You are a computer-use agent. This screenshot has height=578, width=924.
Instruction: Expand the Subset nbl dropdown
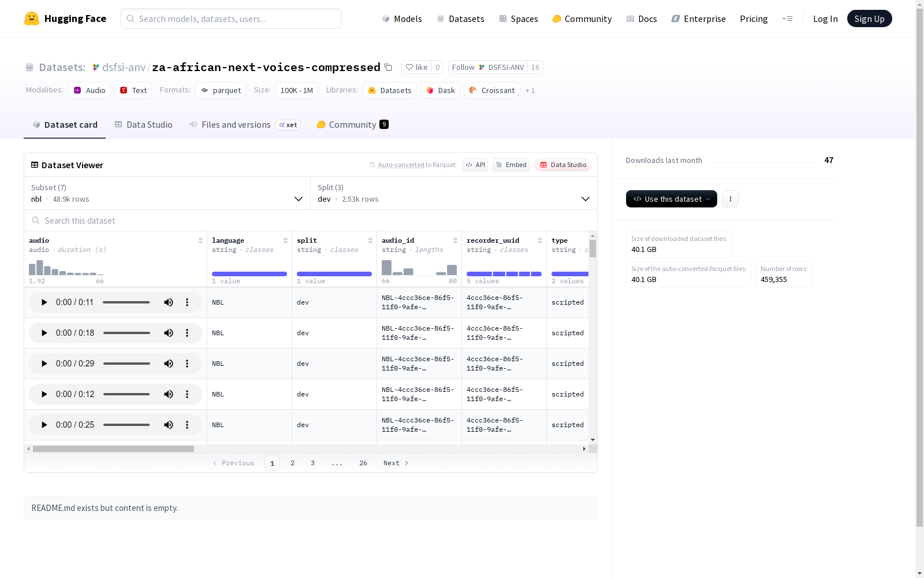[x=167, y=193]
